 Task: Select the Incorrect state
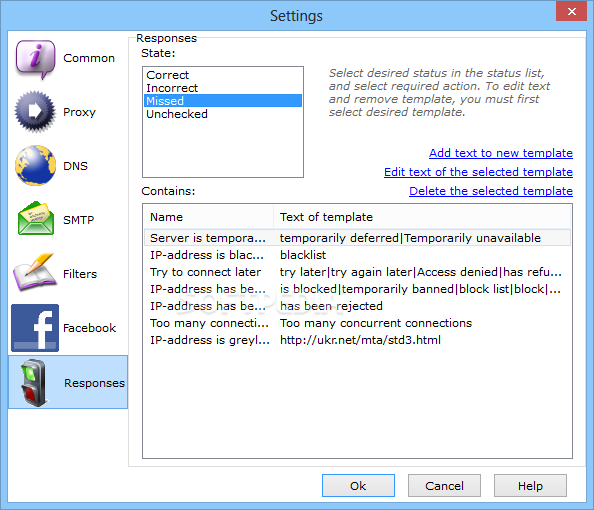click(223, 88)
